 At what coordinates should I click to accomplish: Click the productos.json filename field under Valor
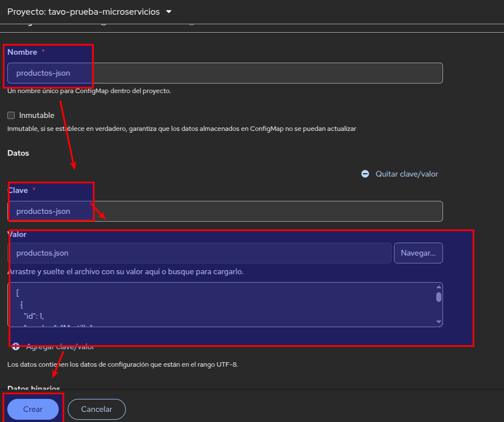pos(200,253)
